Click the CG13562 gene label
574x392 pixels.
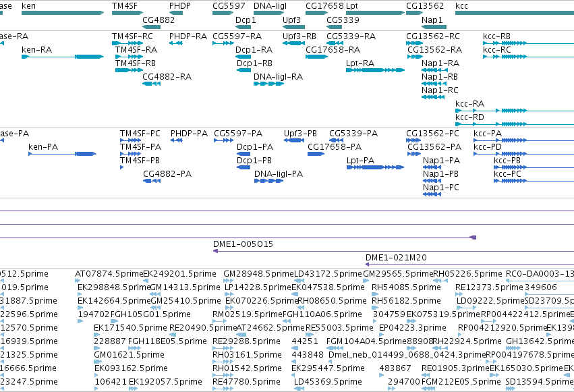pos(425,6)
